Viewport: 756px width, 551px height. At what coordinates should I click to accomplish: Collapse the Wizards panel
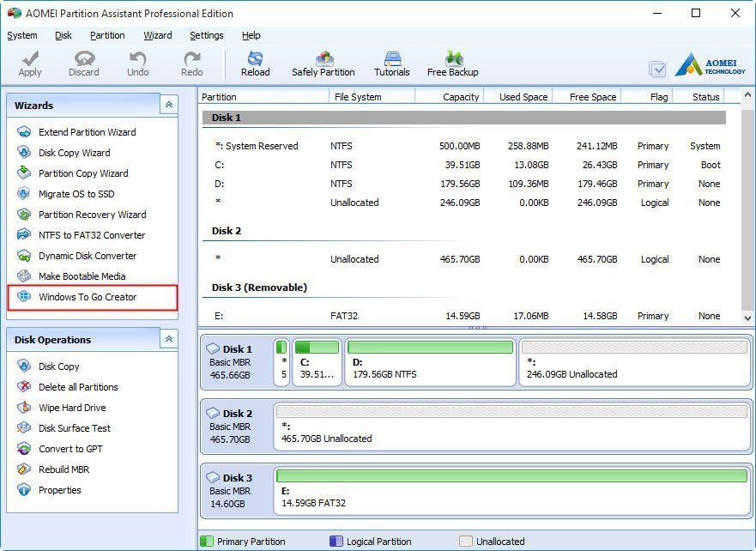click(x=169, y=105)
